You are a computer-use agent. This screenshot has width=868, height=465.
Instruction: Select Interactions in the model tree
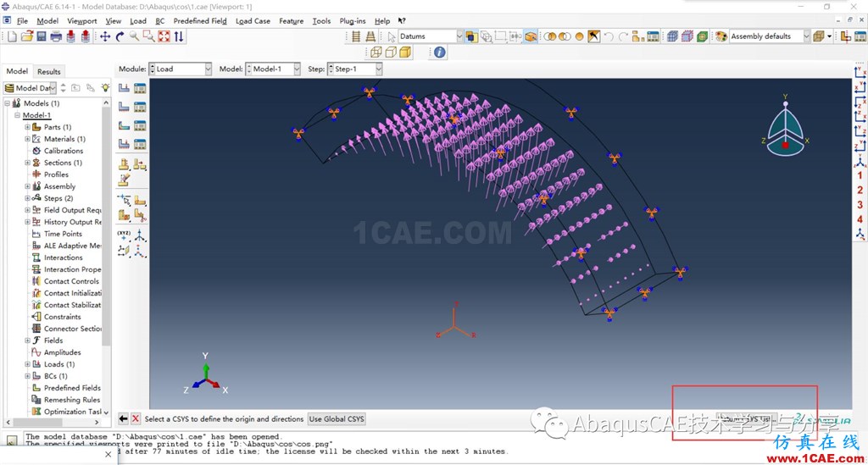(63, 257)
